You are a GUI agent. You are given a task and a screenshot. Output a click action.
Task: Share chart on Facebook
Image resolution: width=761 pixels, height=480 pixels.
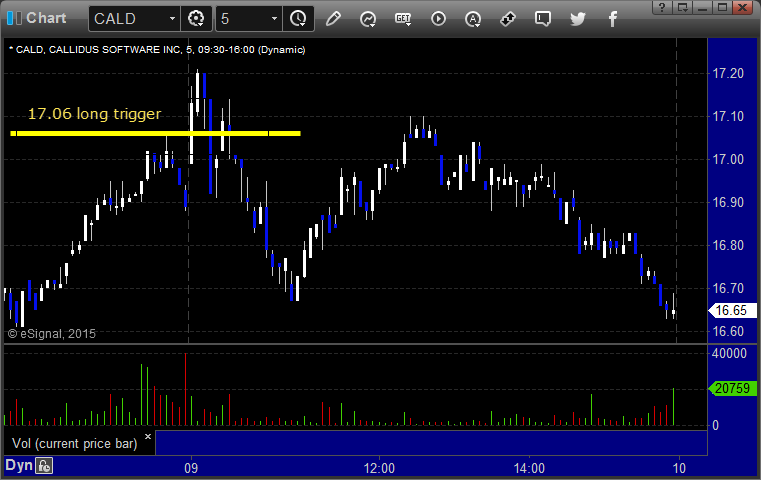[x=613, y=19]
